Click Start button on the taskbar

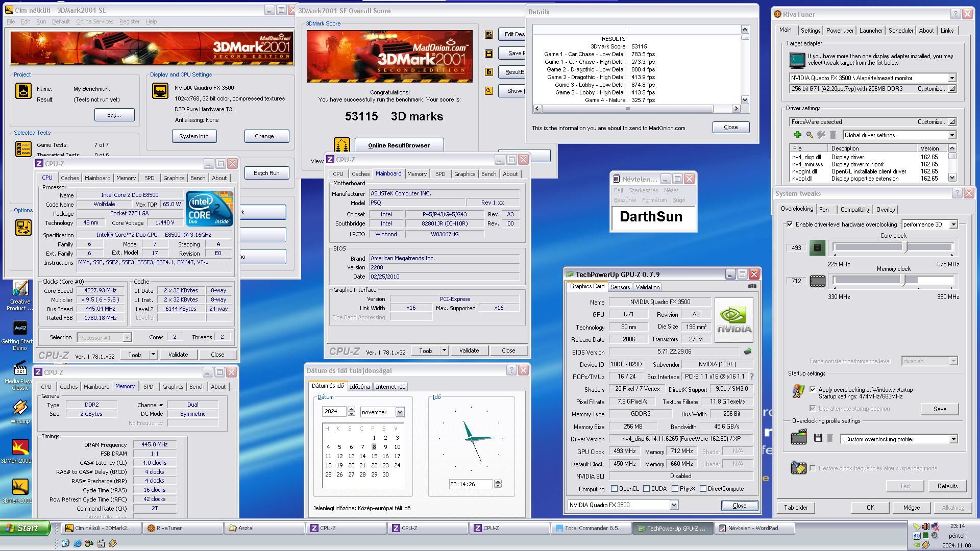click(25, 528)
